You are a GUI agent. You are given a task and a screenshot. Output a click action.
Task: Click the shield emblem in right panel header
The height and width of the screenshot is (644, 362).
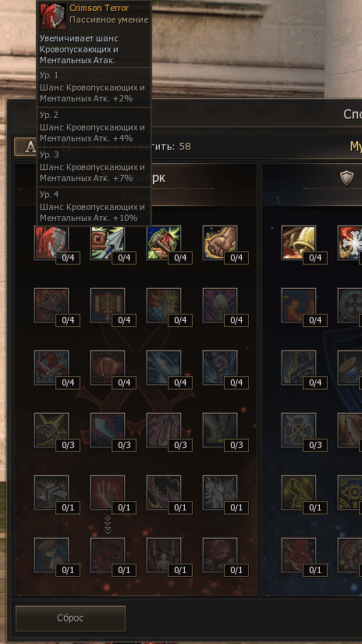(347, 178)
